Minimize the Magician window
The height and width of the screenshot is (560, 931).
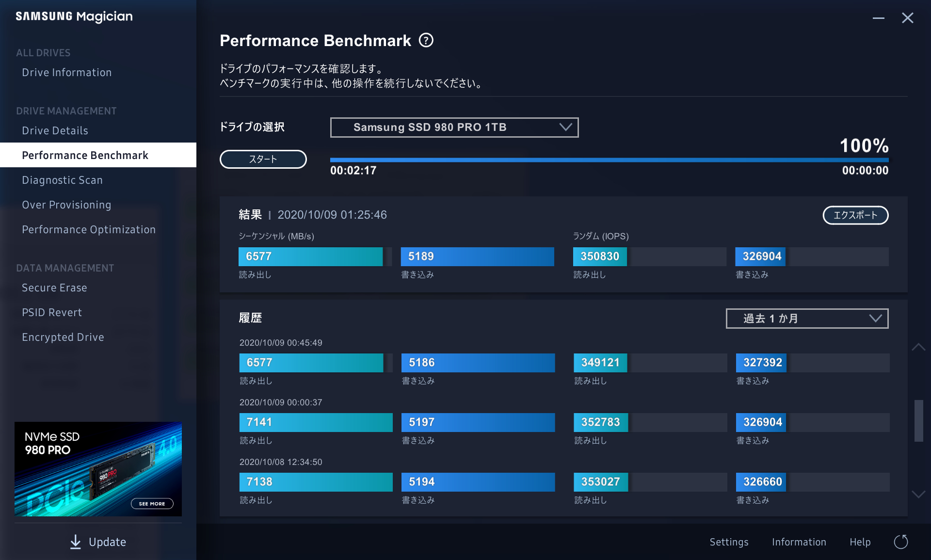[x=878, y=18]
